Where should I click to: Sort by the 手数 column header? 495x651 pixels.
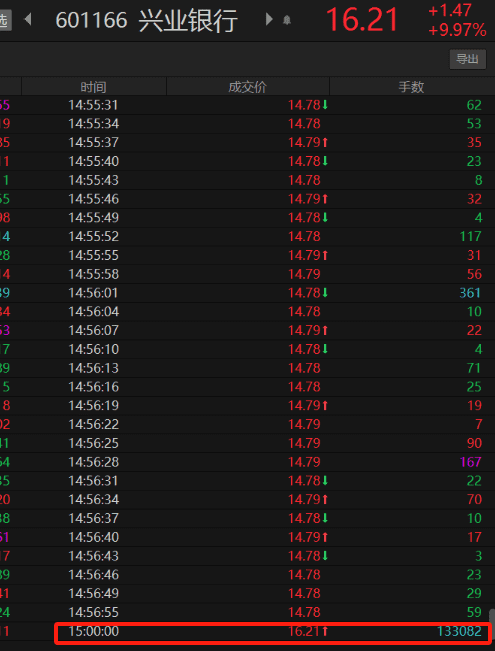click(412, 86)
